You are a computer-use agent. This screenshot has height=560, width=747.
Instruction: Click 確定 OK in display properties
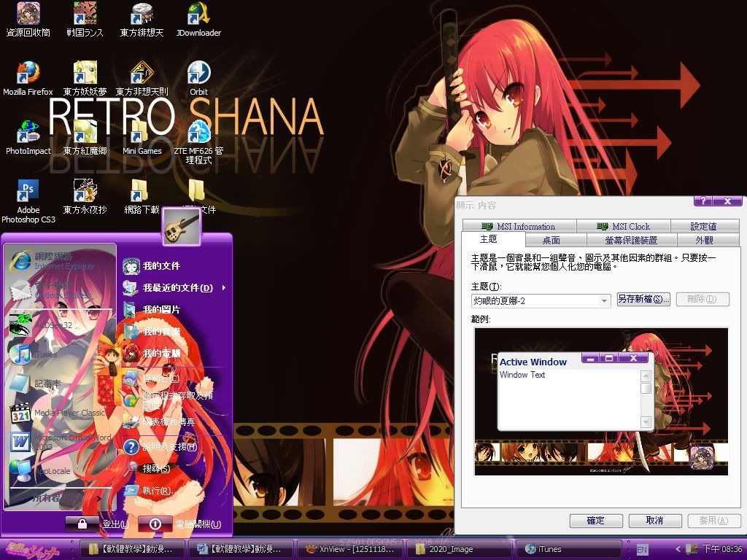tap(595, 521)
